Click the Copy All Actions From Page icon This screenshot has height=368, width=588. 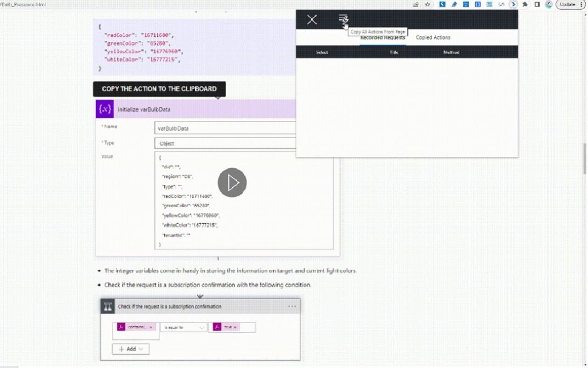(343, 19)
